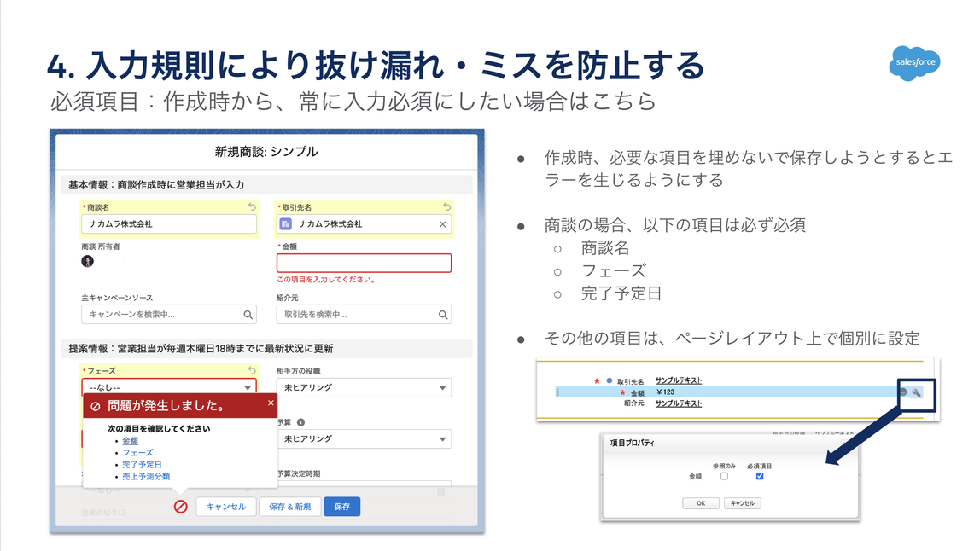Viewport: 980px width, 551px height.
Task: Click the 主キャンペーンソース search input
Action: coord(169,314)
